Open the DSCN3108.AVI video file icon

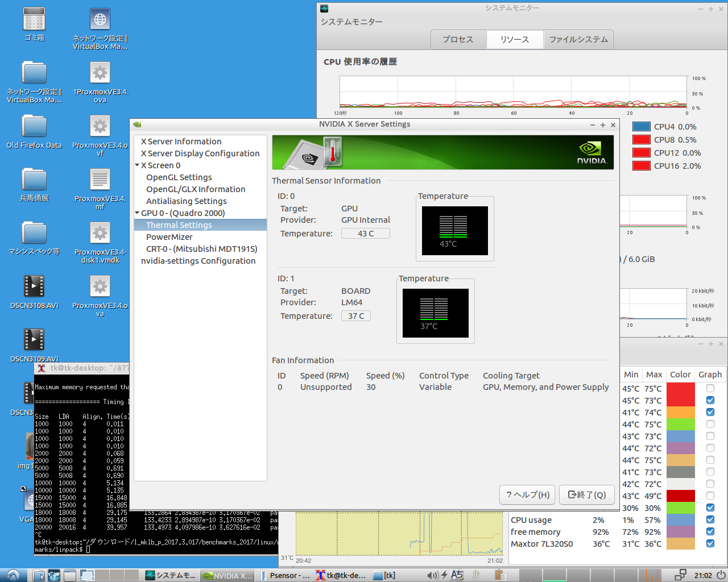pyautogui.click(x=34, y=286)
